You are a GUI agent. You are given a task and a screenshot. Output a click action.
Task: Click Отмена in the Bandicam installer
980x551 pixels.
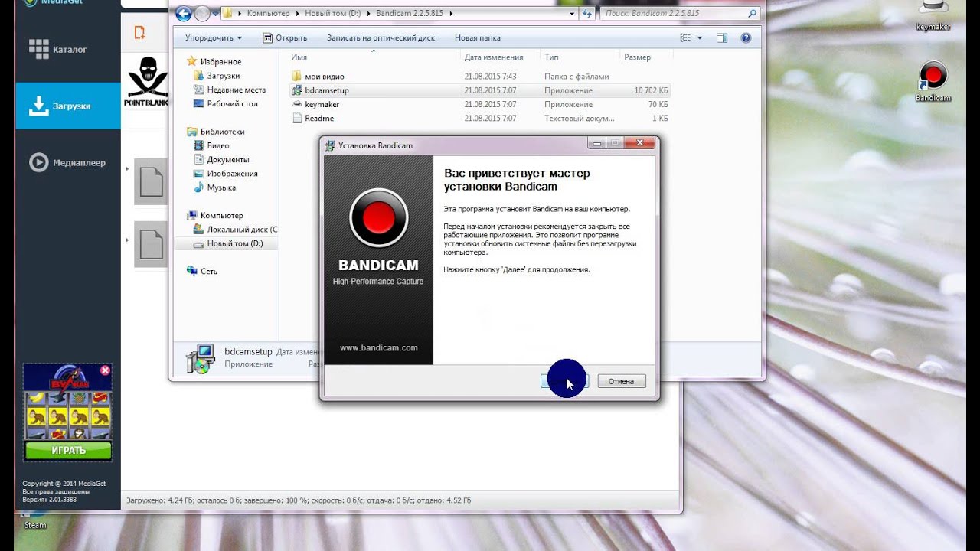[x=621, y=381]
